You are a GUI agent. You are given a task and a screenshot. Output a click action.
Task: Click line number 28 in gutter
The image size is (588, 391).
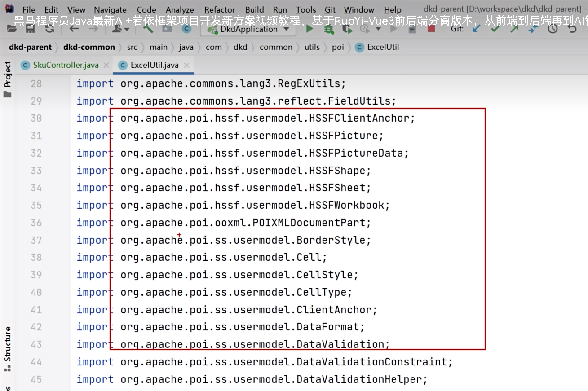36,83
